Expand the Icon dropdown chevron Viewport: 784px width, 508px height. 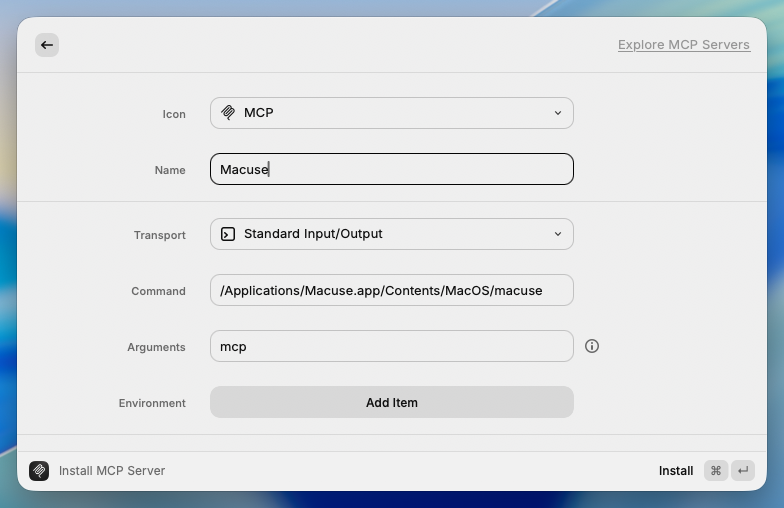(558, 113)
